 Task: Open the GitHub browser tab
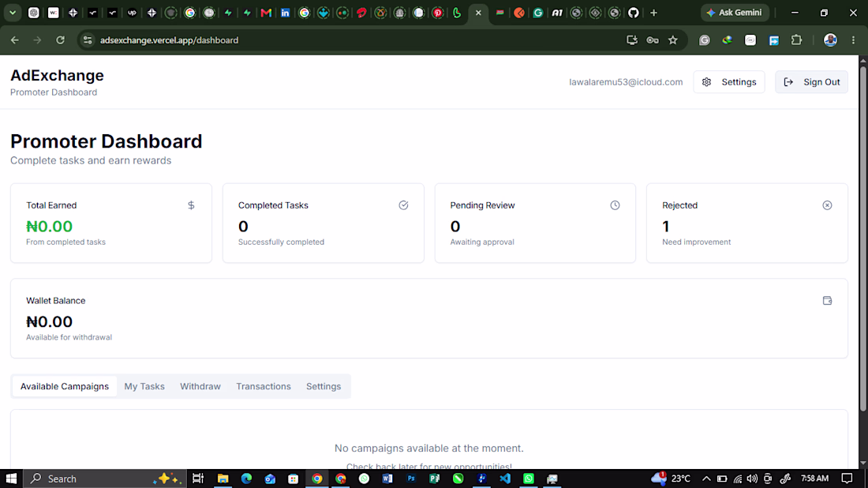coord(634,13)
